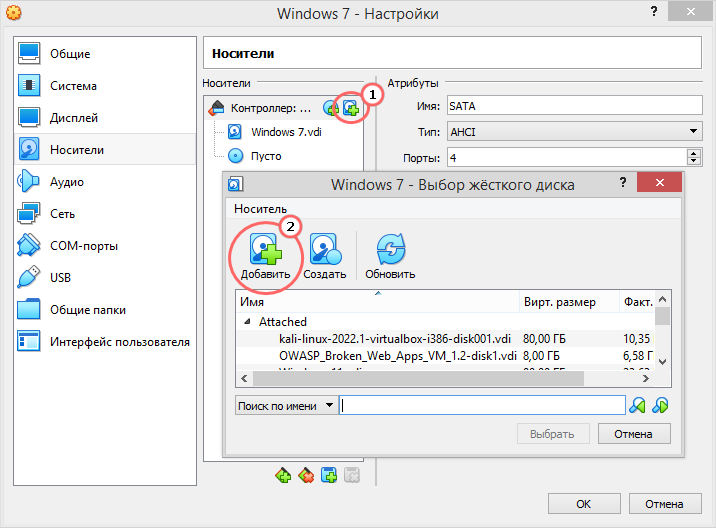Click add attachment icon below storage tree
The height and width of the screenshot is (528, 716).
[x=329, y=475]
